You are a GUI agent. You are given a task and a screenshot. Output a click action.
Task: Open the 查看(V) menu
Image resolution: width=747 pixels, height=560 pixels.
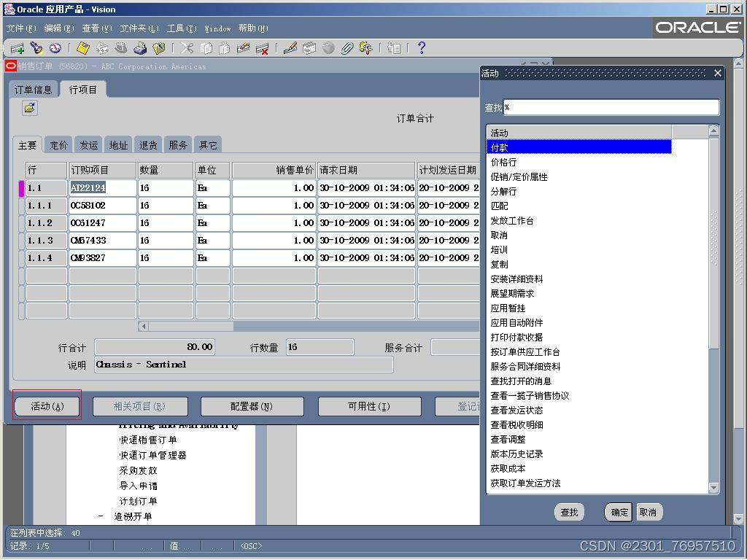pos(97,28)
